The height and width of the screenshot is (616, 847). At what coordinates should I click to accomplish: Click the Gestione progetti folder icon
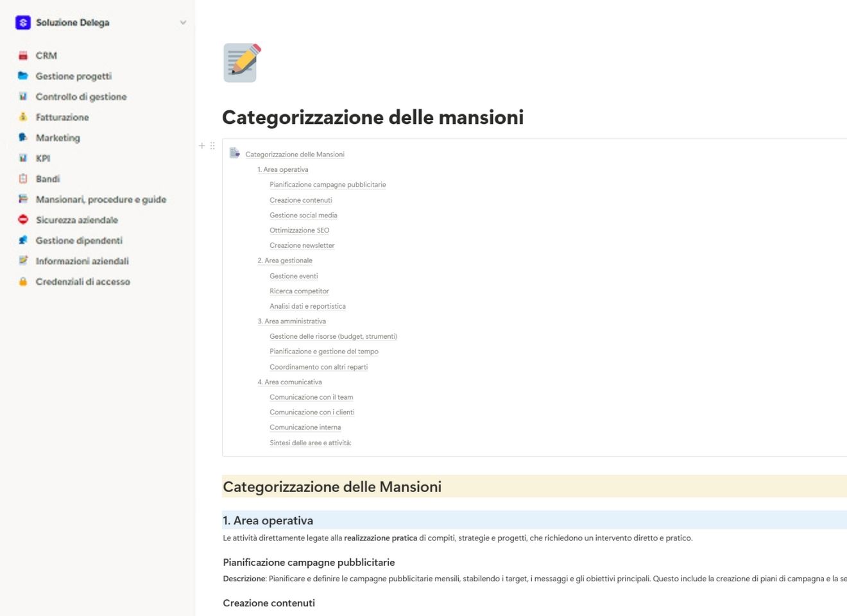[24, 76]
